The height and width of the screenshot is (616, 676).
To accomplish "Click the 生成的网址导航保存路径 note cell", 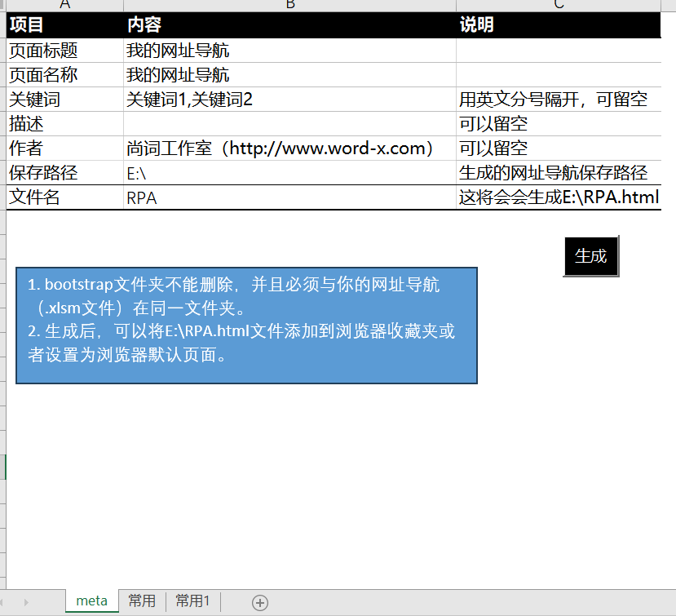I will 558,173.
